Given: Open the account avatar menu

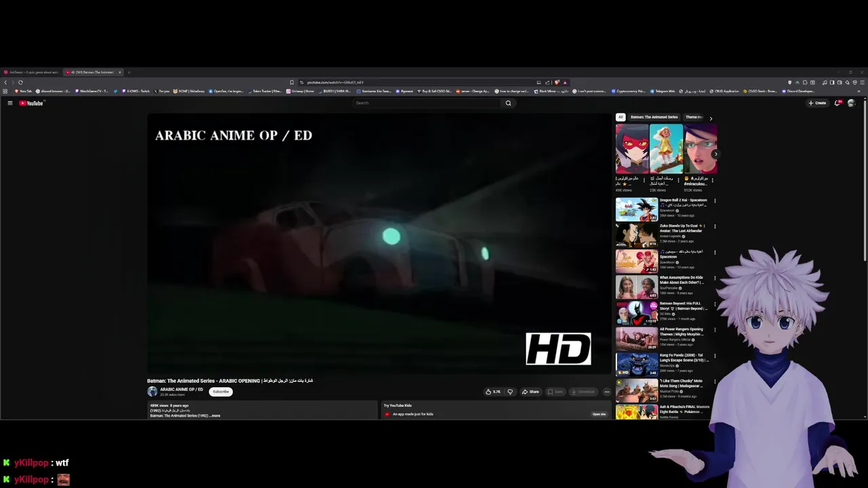Looking at the screenshot, I should [851, 103].
